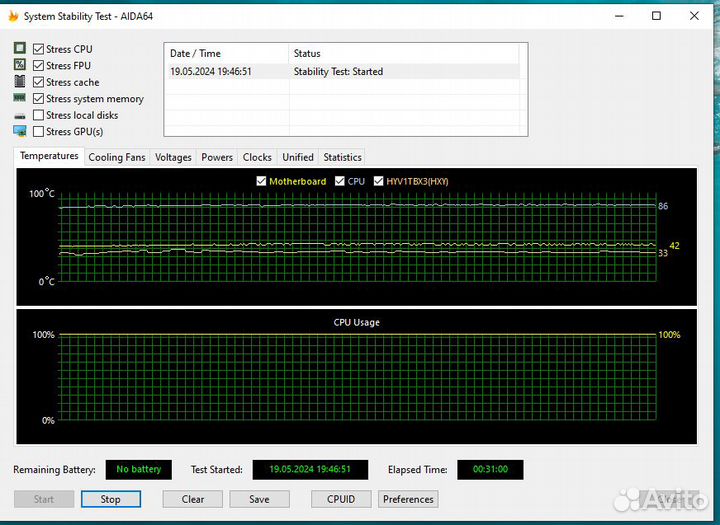The height and width of the screenshot is (525, 720).
Task: Click the Stability Test: Started status text
Action: coord(338,72)
